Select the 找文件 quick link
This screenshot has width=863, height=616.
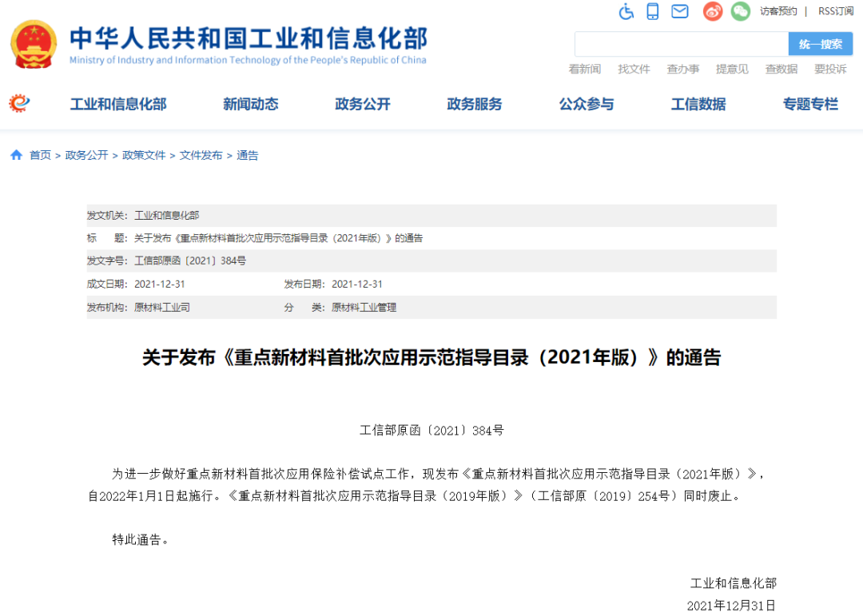634,70
